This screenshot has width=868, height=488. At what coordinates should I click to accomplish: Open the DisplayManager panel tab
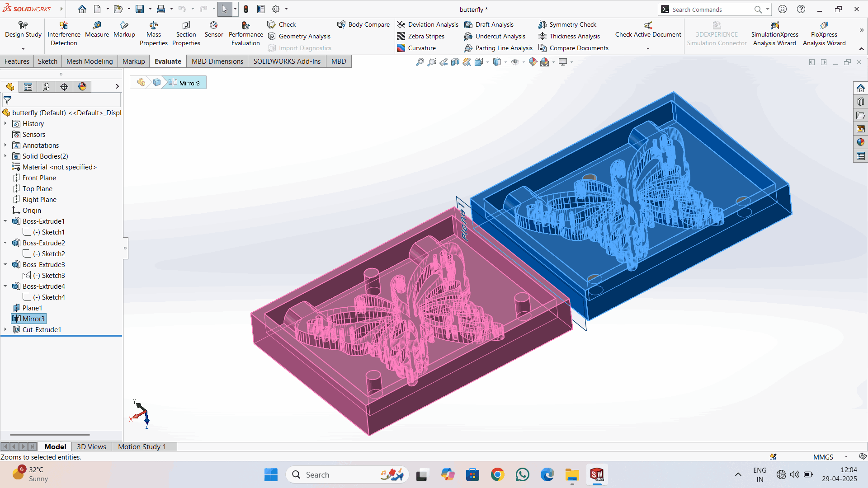(82, 87)
